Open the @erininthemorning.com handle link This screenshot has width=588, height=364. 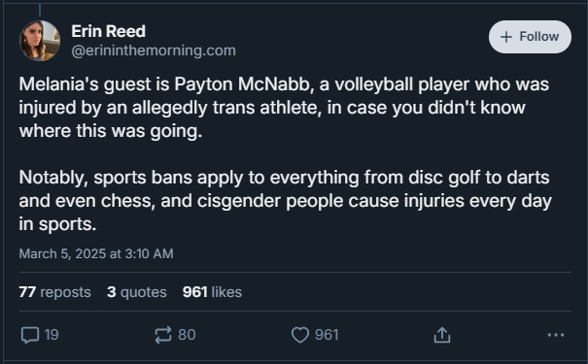coord(154,50)
